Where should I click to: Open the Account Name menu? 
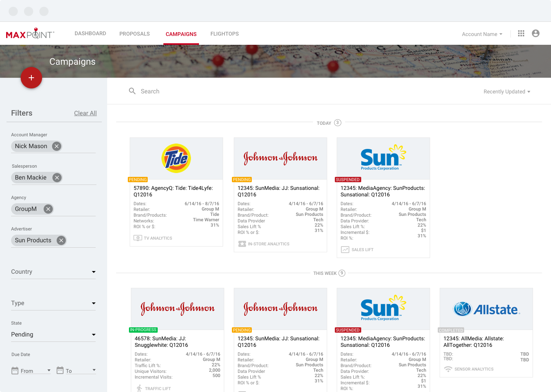[x=482, y=34]
